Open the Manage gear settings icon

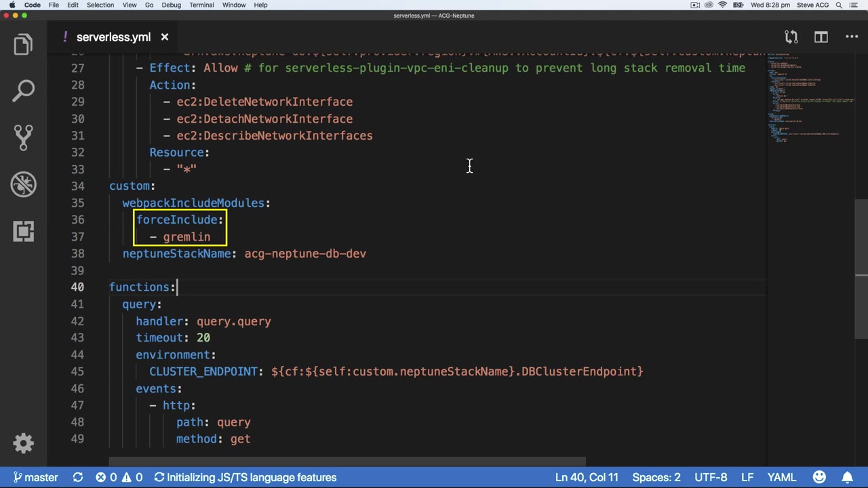23,443
